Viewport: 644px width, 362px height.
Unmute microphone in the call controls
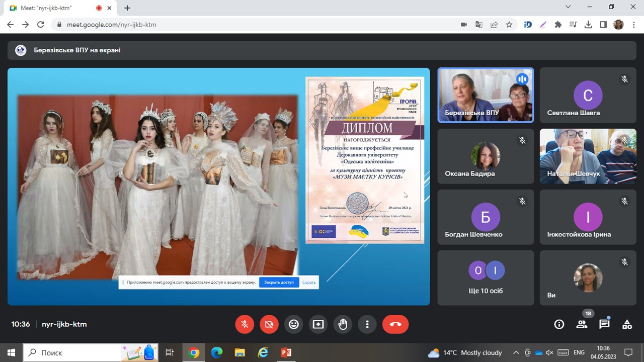click(x=245, y=324)
